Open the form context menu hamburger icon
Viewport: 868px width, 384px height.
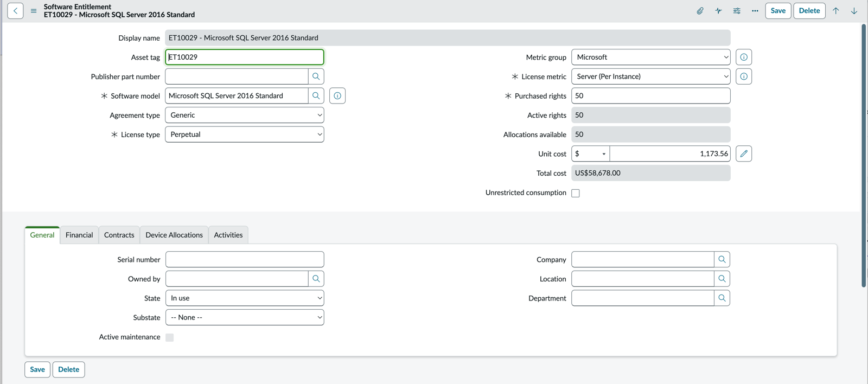[x=34, y=11]
